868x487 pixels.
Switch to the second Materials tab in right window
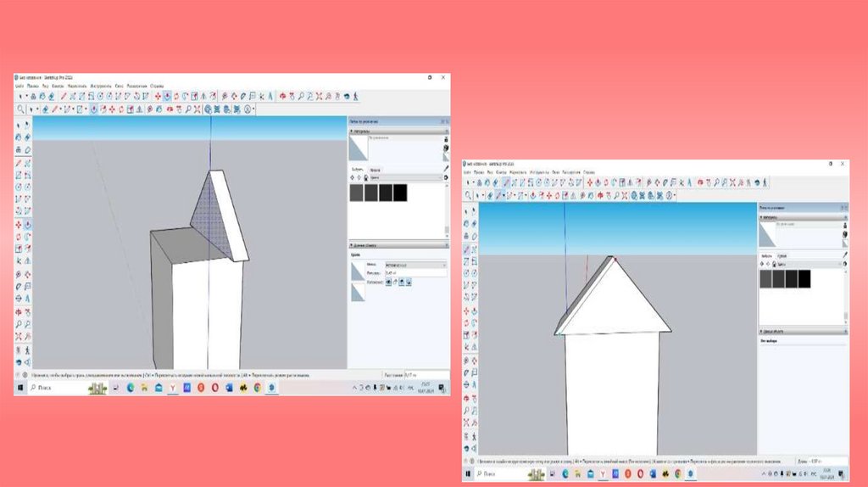coord(782,256)
